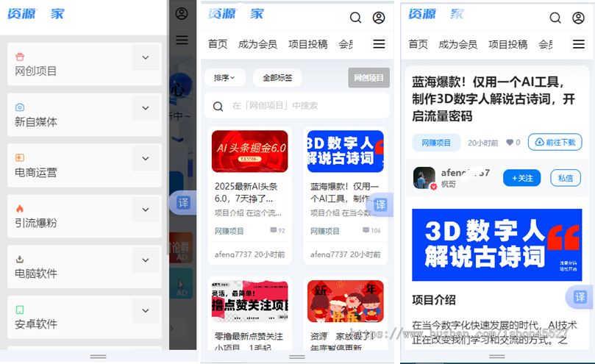Image resolution: width=595 pixels, height=364 pixels.
Task: Click the heart like icon on article
Action: pyautogui.click(x=510, y=143)
